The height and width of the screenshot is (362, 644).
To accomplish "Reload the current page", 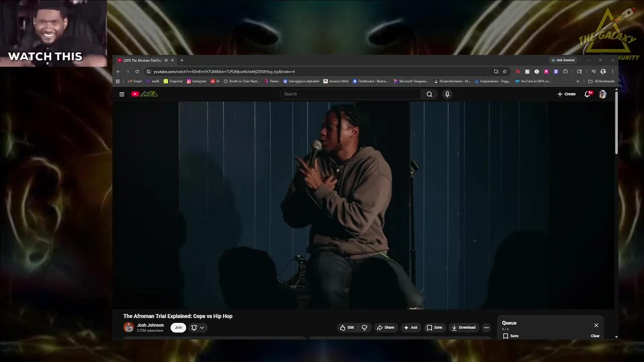I will pos(137,71).
